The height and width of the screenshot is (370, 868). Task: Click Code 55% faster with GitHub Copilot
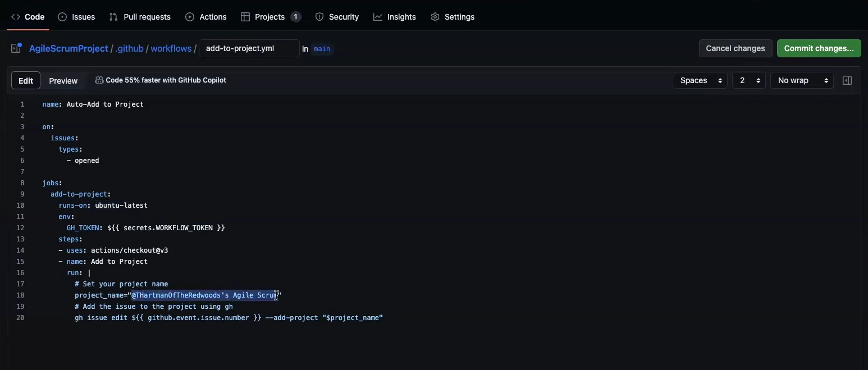tap(161, 80)
